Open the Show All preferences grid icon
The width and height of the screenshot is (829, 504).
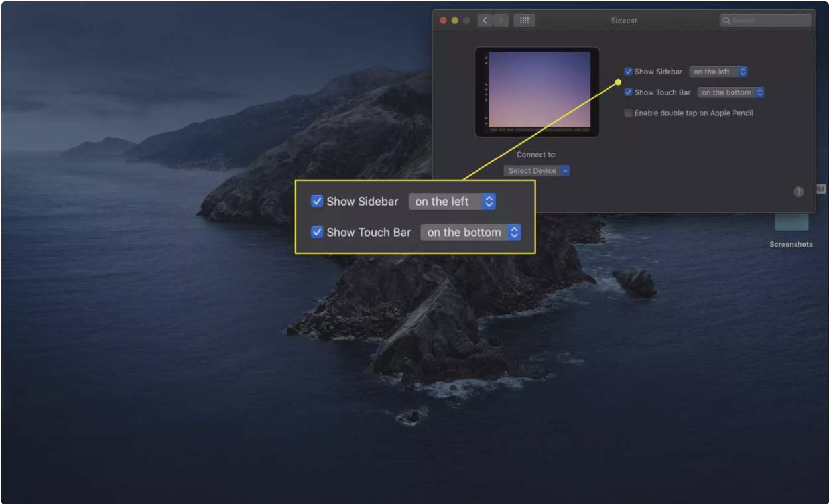pos(524,21)
